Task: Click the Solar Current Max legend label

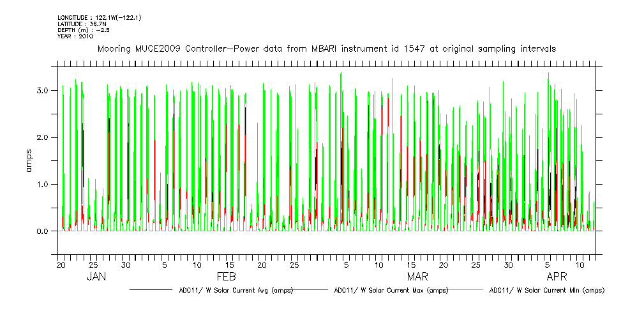Action: tap(391, 290)
